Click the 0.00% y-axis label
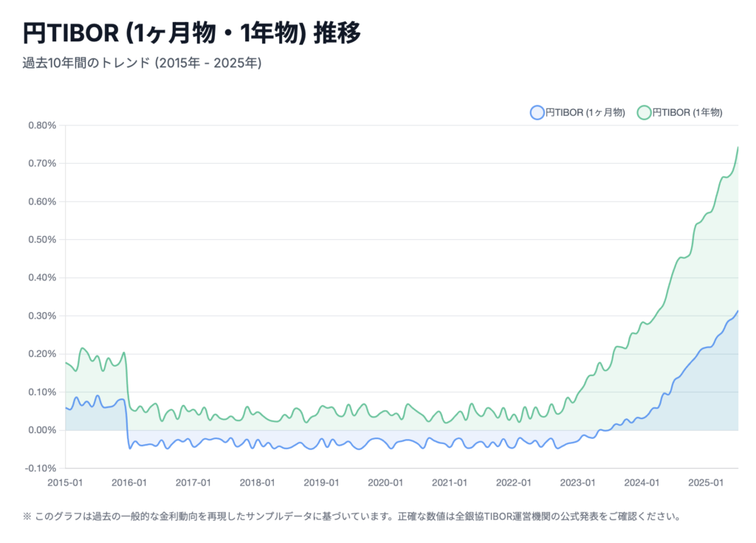This screenshot has width=756, height=543. click(x=42, y=430)
